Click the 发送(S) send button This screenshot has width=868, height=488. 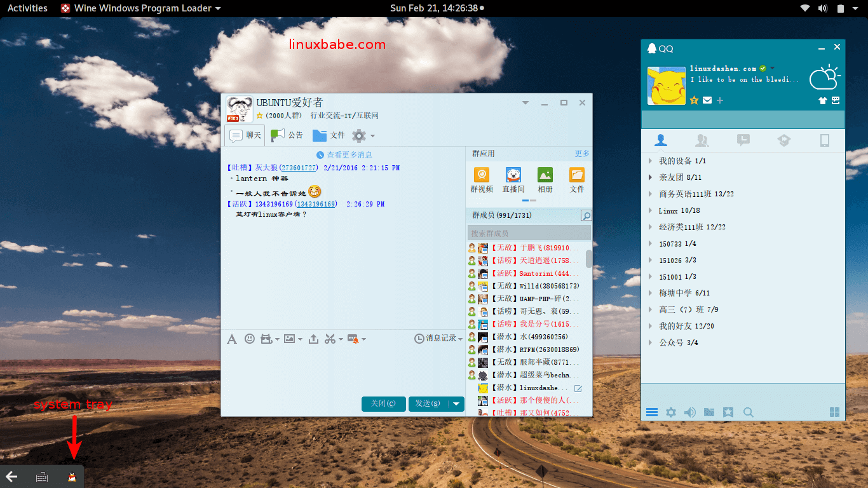coord(428,404)
